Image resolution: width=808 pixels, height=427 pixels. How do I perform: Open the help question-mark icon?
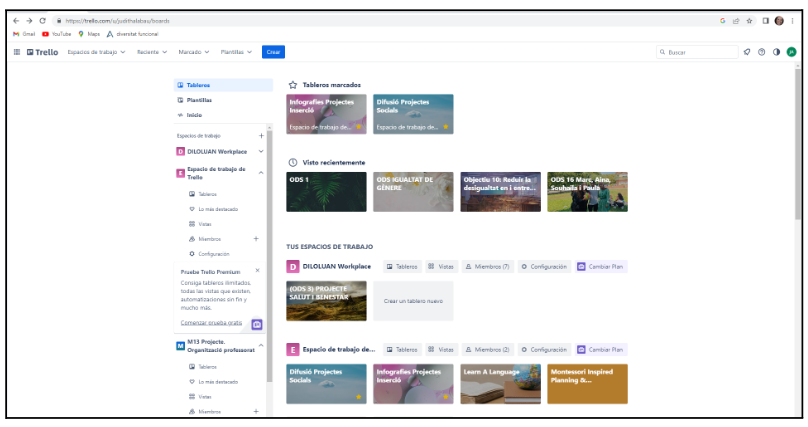pos(762,52)
